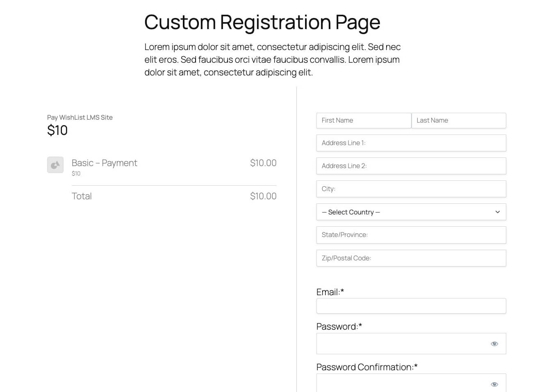
Task: Click the $10 price label
Action: coord(57,130)
